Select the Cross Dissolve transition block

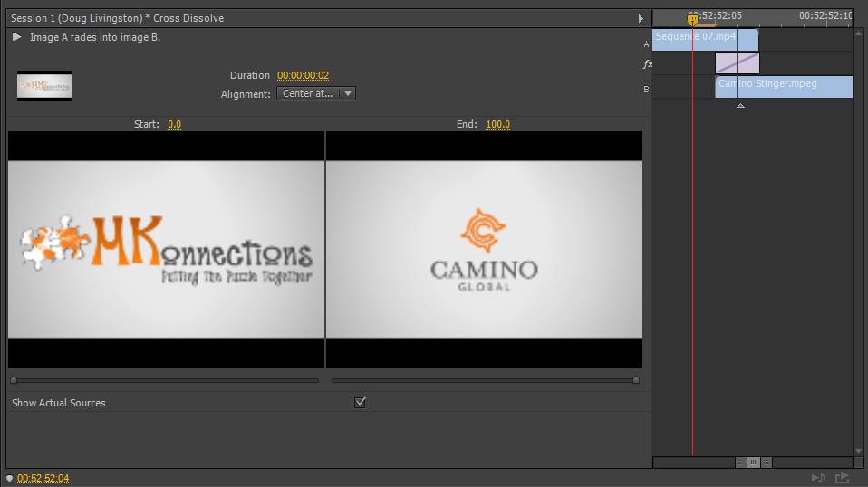738,63
